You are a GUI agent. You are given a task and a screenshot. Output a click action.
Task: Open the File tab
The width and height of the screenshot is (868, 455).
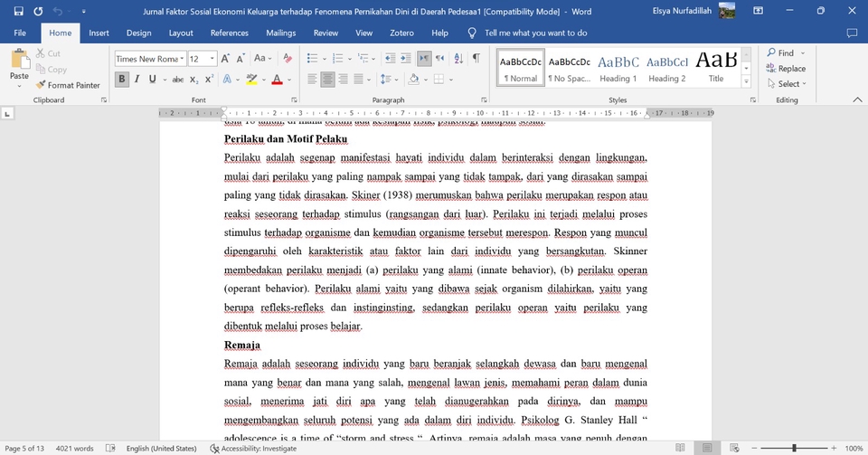pos(20,33)
